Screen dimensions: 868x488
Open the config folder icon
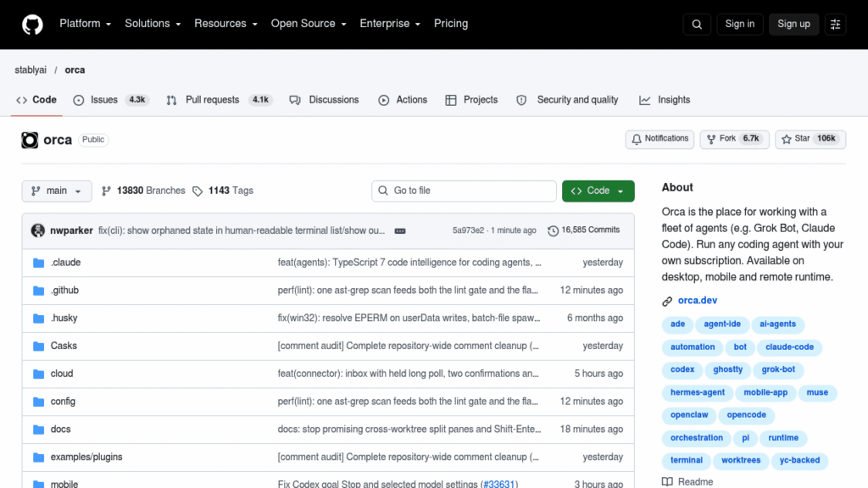point(38,402)
